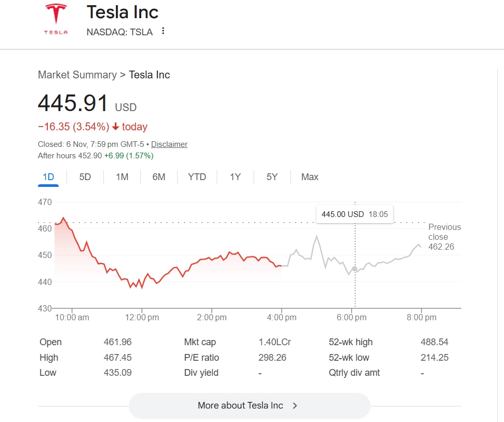Click the More about Tesla Inc button
This screenshot has height=422, width=504.
coord(249,406)
